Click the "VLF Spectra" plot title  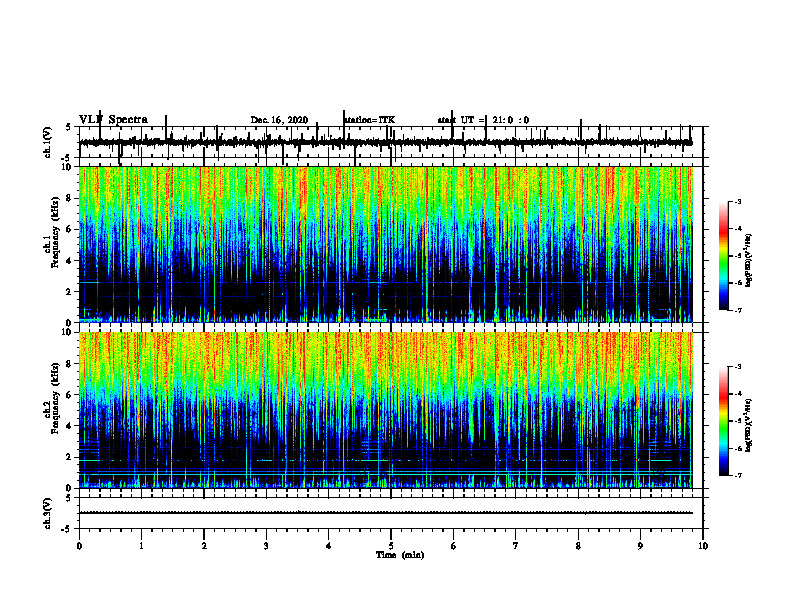(x=113, y=120)
